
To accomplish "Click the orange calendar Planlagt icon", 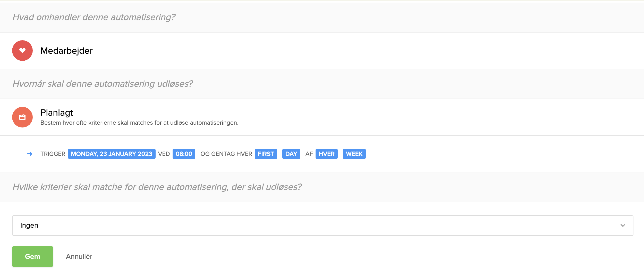I will (x=22, y=117).
